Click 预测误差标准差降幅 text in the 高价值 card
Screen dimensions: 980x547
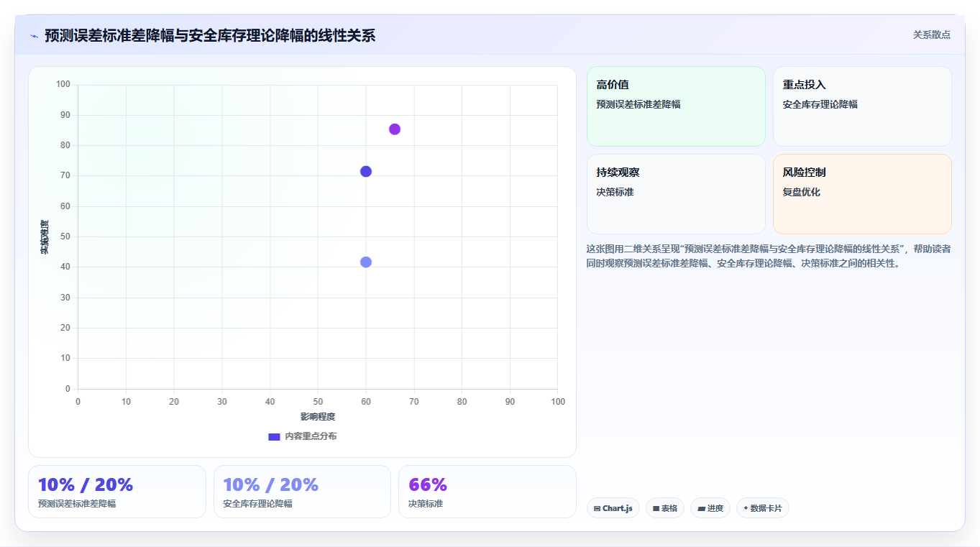[638, 104]
